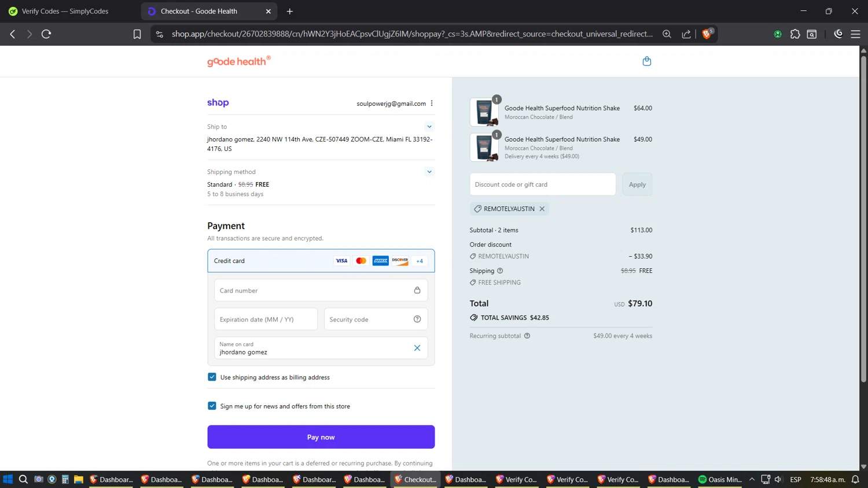Image resolution: width=868 pixels, height=488 pixels.
Task: Click the Shop pay logo
Action: [218, 103]
